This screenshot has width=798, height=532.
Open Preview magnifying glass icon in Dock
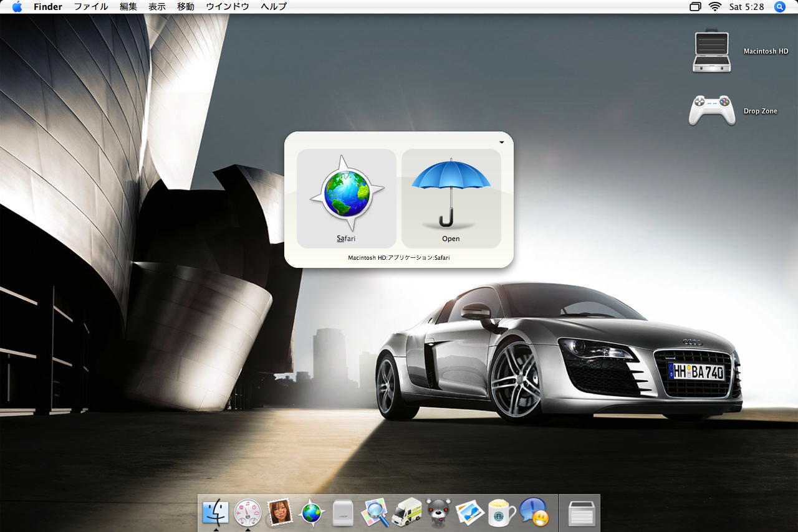[x=375, y=512]
